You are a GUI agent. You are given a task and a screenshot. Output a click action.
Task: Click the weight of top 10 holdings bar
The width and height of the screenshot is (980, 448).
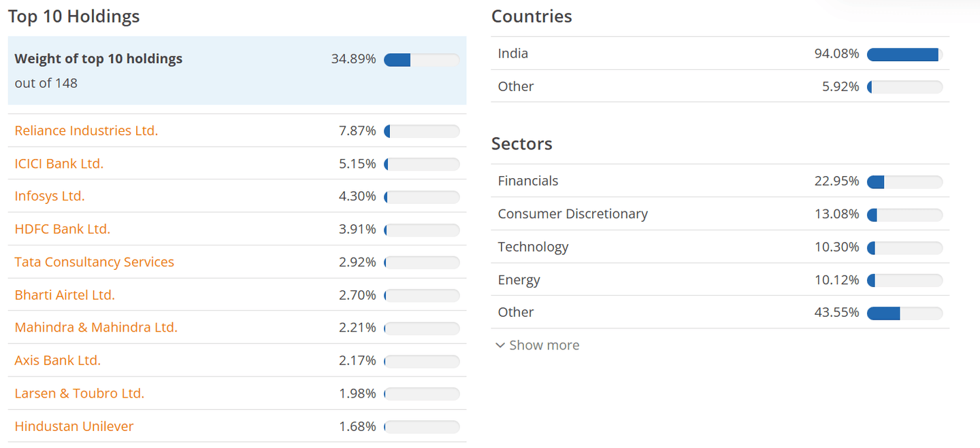tap(422, 60)
